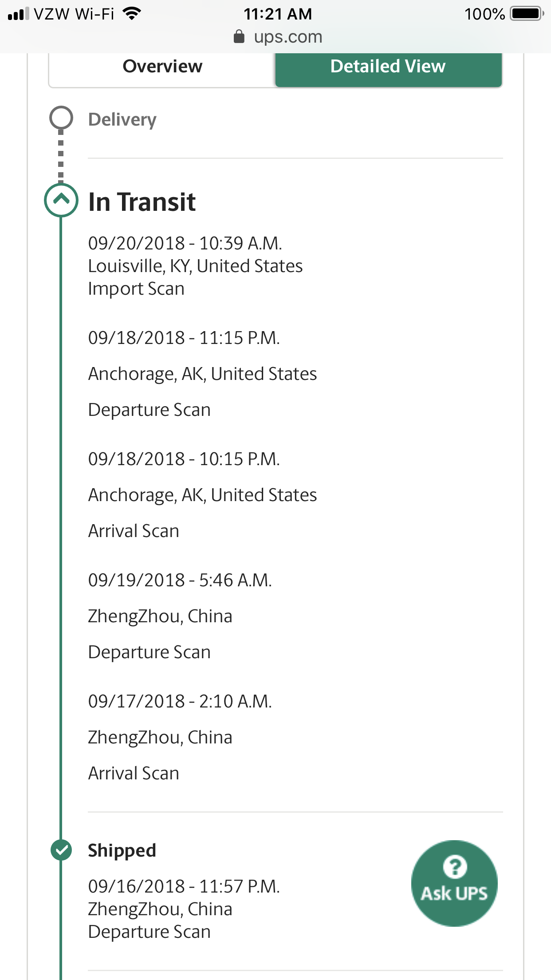Image resolution: width=551 pixels, height=980 pixels.
Task: Click the Delivery step circle icon
Action: [61, 118]
